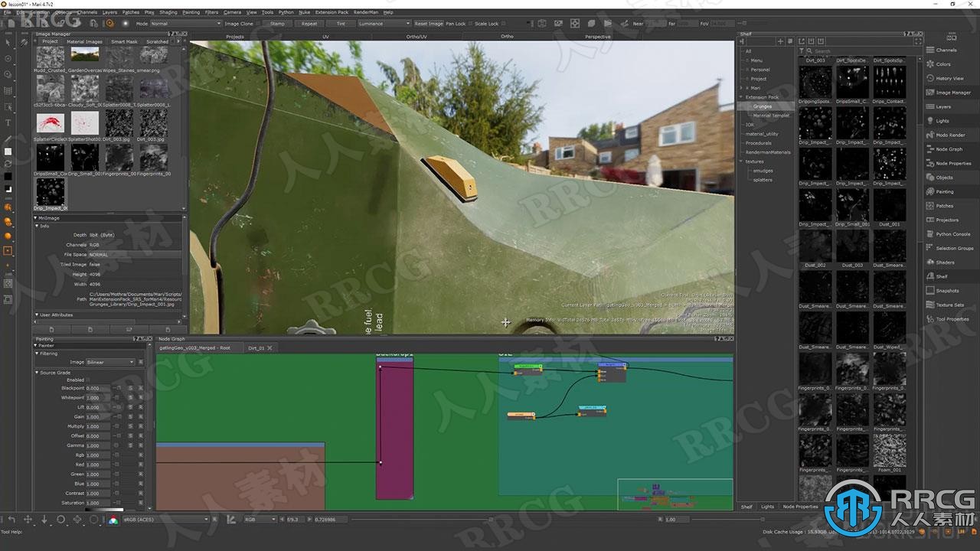
Task: Toggle the Scale Lock checkbox
Action: [x=504, y=24]
